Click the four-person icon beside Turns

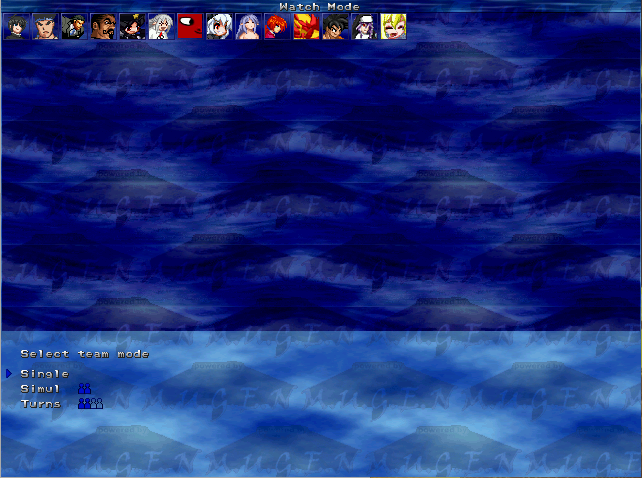(90, 404)
